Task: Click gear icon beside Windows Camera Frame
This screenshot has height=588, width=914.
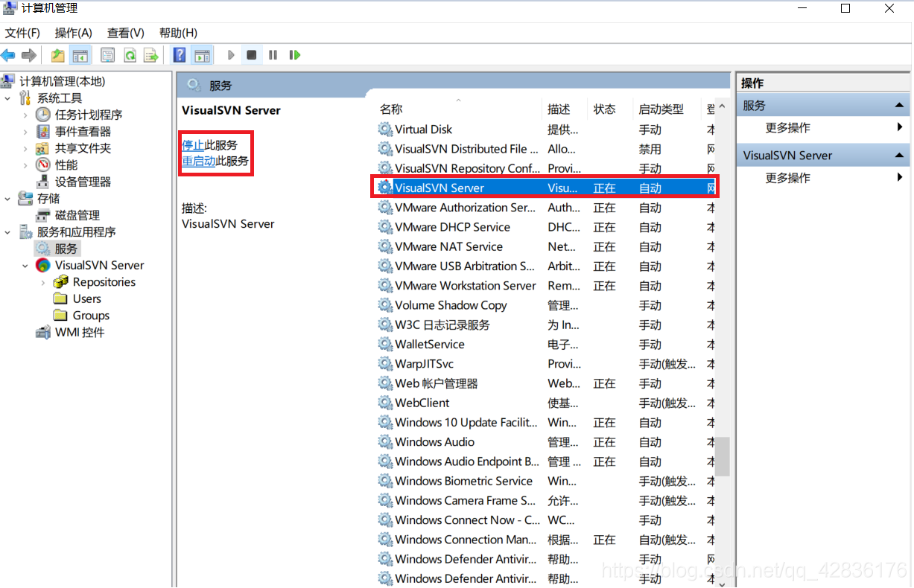Action: coord(385,500)
